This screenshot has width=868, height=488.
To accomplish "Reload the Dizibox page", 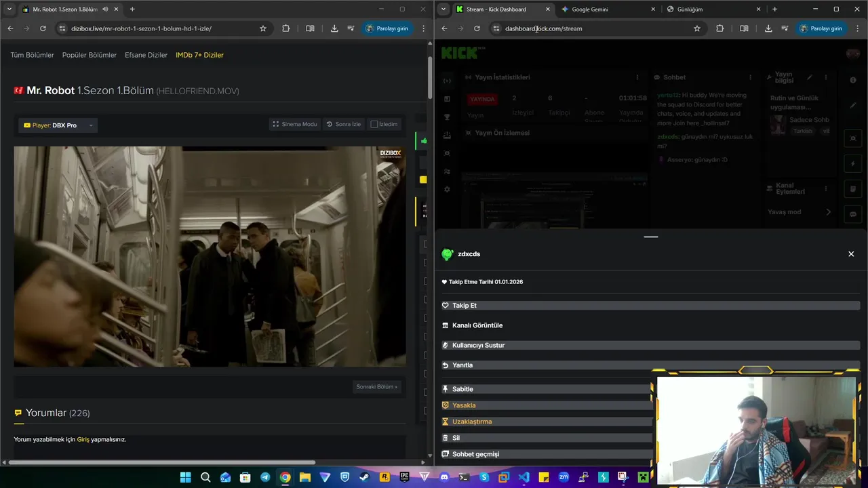I will pyautogui.click(x=43, y=28).
